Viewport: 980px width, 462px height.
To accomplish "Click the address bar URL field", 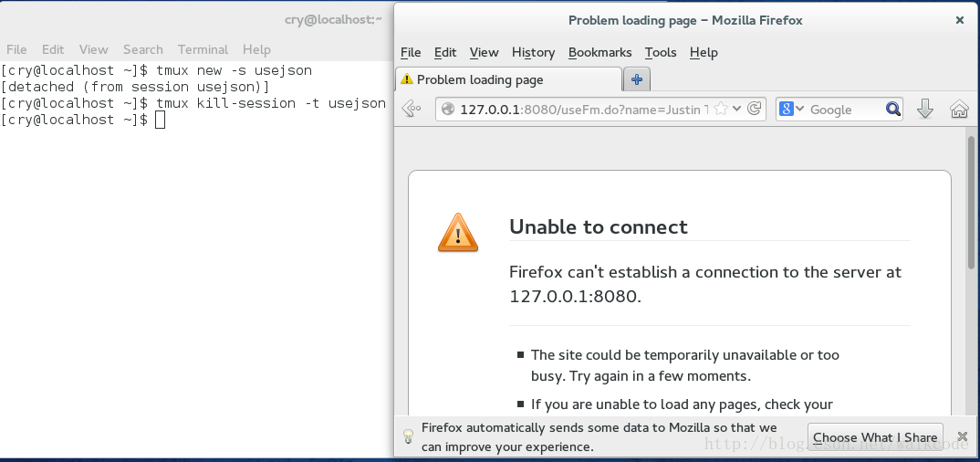I will pos(584,110).
